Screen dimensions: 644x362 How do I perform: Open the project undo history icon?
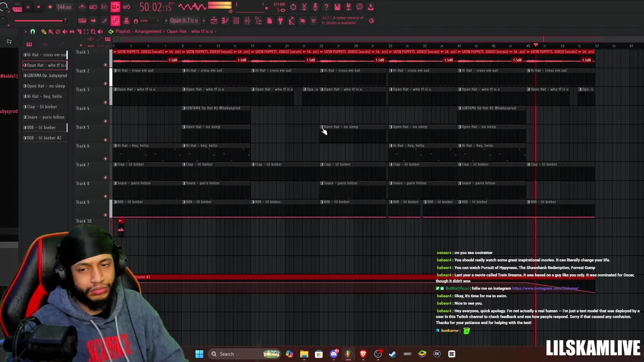293,7
